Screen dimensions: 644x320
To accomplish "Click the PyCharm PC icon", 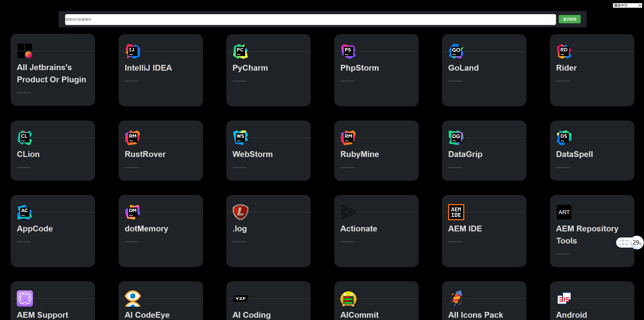I will tap(240, 51).
